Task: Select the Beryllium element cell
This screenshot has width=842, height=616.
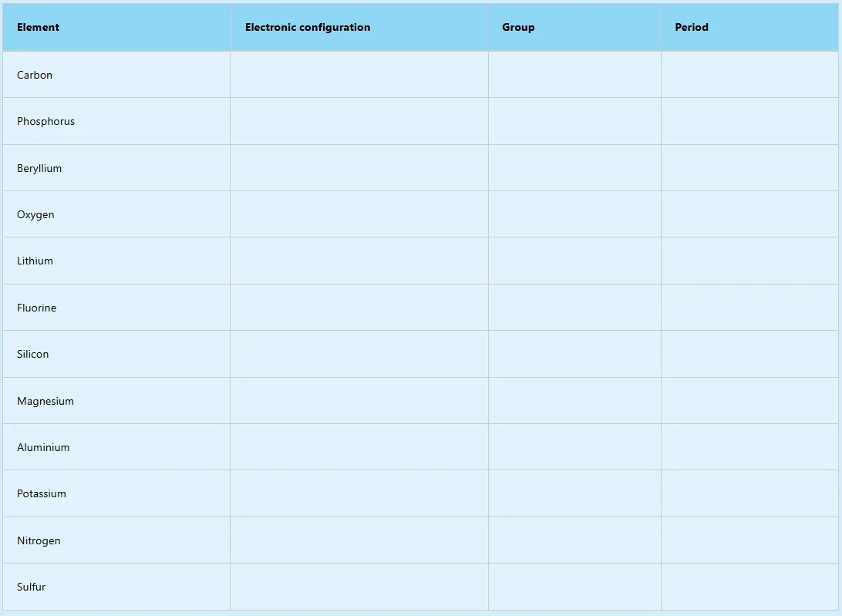Action: (116, 168)
